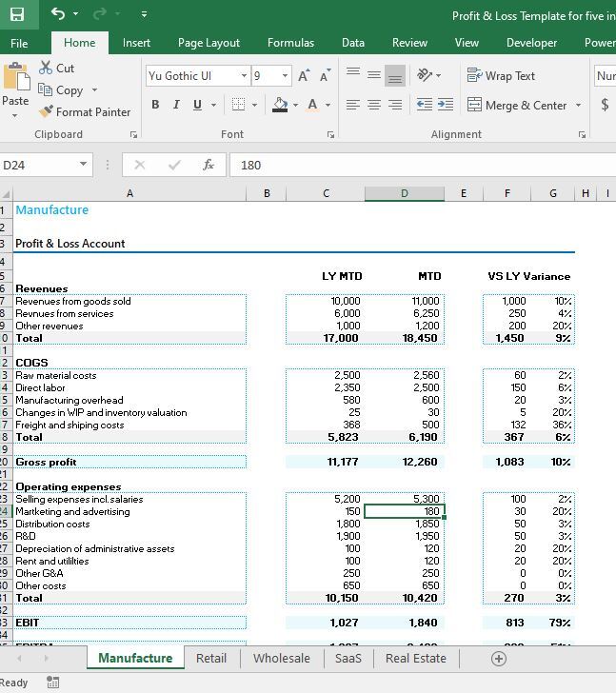616x693 pixels.
Task: Switch to the Formulas tab
Action: tap(290, 43)
